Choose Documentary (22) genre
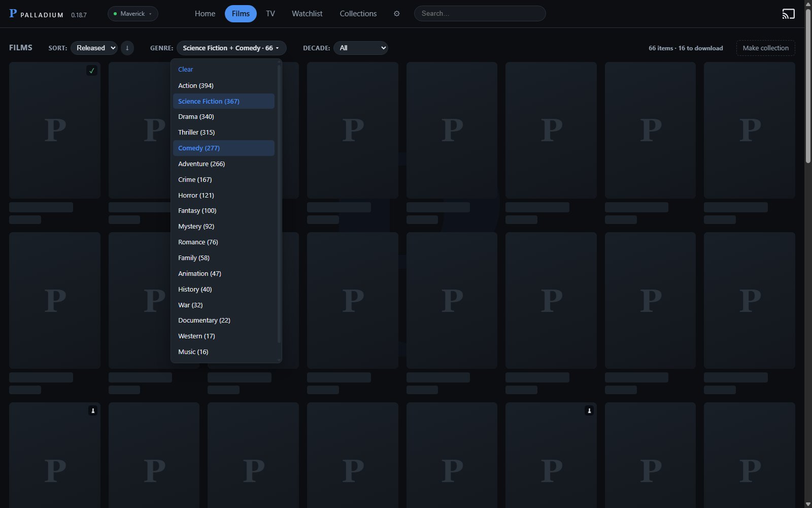This screenshot has height=508, width=812. click(224, 320)
